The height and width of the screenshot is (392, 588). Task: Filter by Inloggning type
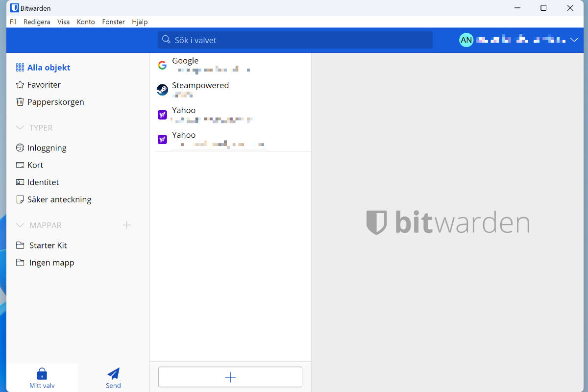[x=47, y=148]
